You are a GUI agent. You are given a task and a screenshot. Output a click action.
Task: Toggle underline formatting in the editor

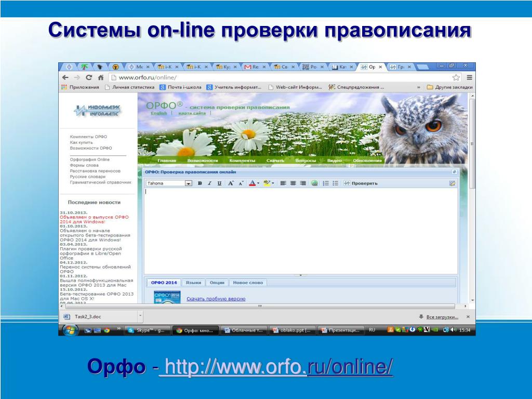(x=220, y=183)
